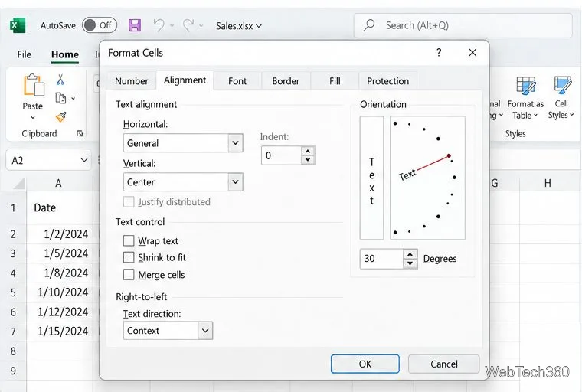Click the Cut scissors icon

click(60, 80)
